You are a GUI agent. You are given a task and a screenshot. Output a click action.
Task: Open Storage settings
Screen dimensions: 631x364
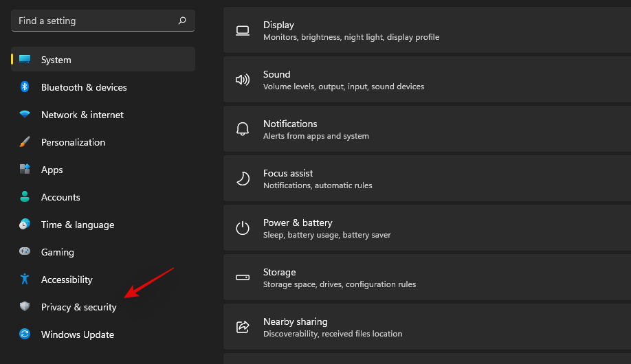click(426, 277)
